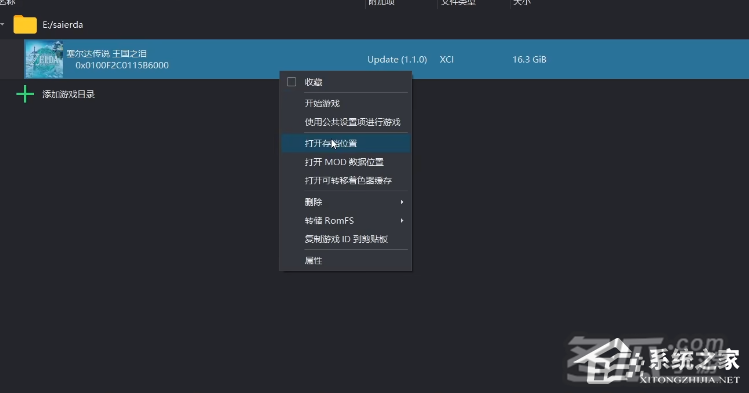Choose 复制游戏 ID 到剪贴板 entry
The width and height of the screenshot is (749, 393).
[x=345, y=239]
